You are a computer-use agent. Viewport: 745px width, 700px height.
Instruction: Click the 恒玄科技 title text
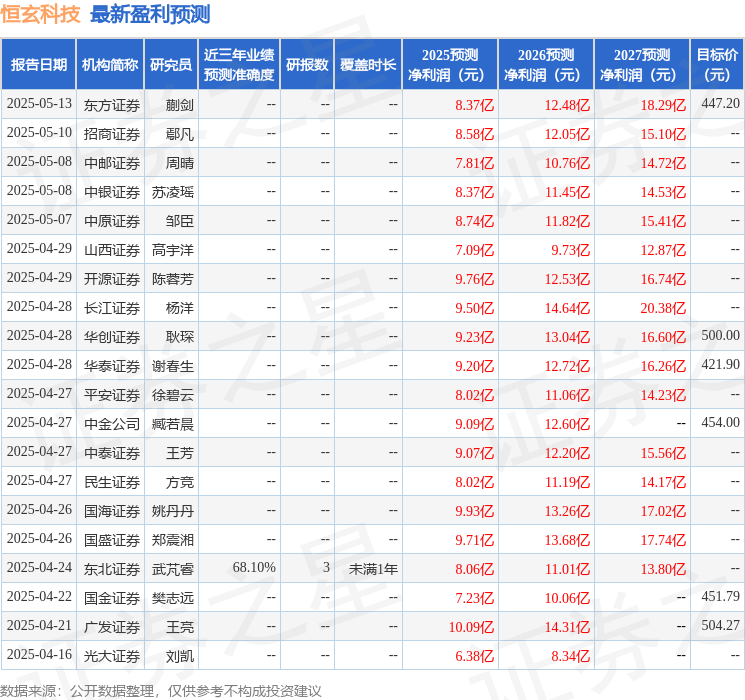[40, 14]
